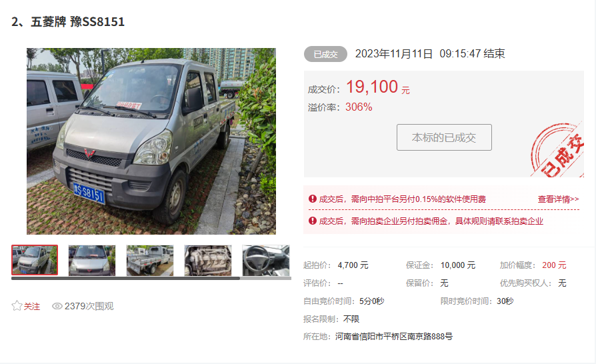The image size is (596, 364).
Task: Select the engine photo thumbnail
Action: (x=208, y=260)
